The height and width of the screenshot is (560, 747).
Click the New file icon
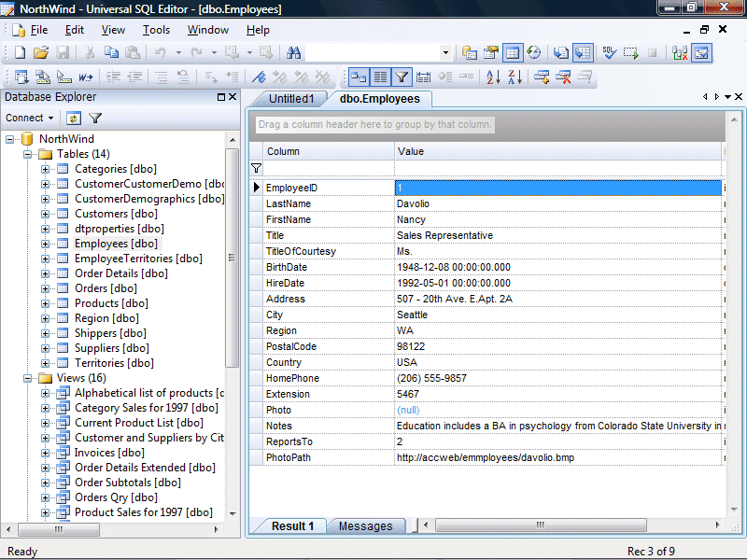tap(20, 53)
